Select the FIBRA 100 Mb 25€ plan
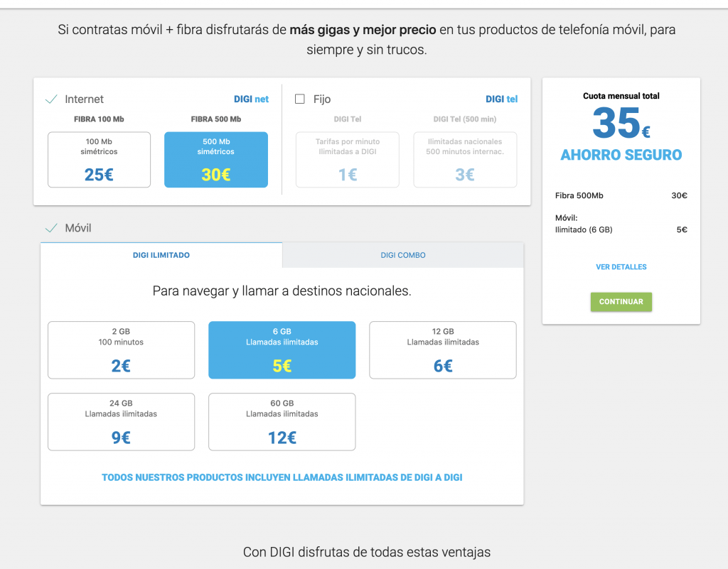The image size is (728, 569). [99, 160]
